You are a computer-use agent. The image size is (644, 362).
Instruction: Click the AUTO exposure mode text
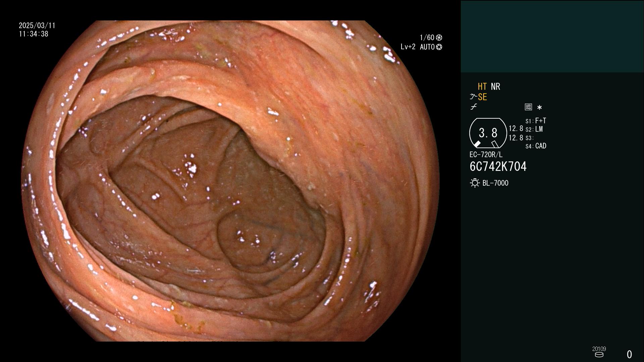click(x=427, y=47)
